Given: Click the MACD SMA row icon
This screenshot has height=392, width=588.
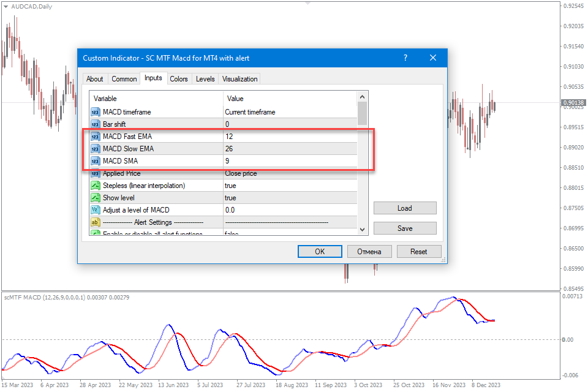Looking at the screenshot, I should [96, 161].
